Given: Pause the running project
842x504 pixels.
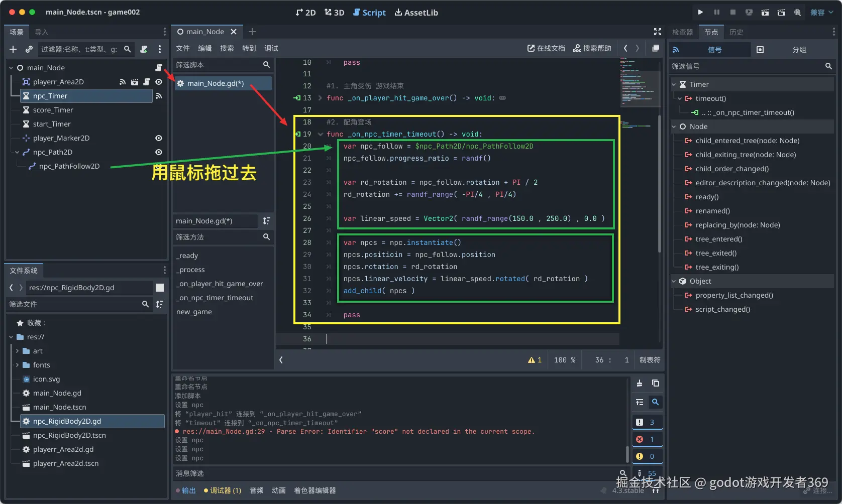Looking at the screenshot, I should (717, 12).
